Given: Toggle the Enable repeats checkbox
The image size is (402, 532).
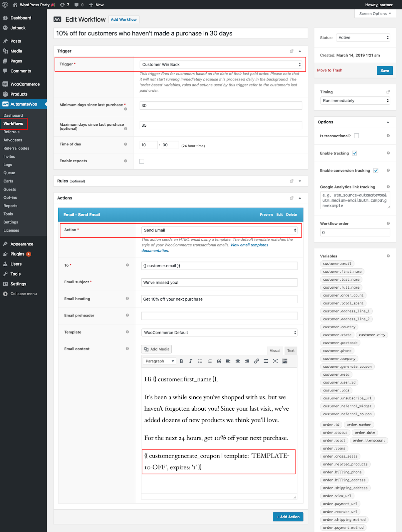Looking at the screenshot, I should click(x=142, y=161).
